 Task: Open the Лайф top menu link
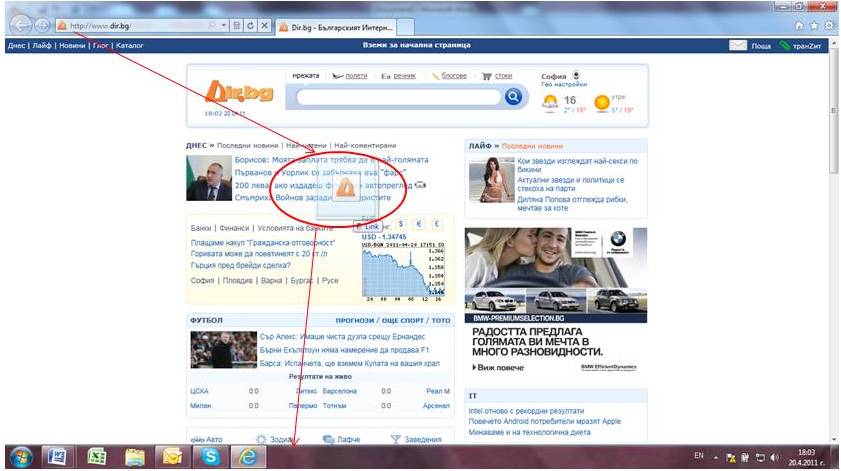click(41, 46)
